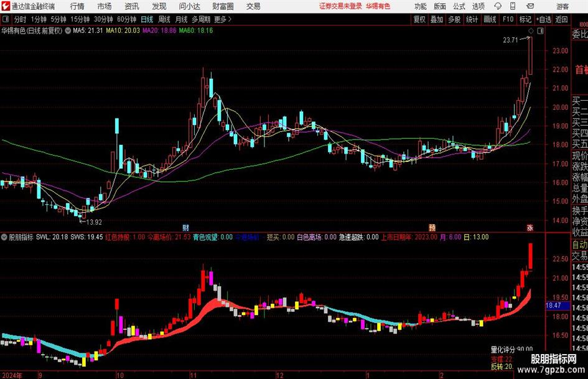The image size is (588, 379).
Task: Open the 资讯 menu
Action: point(132,6)
